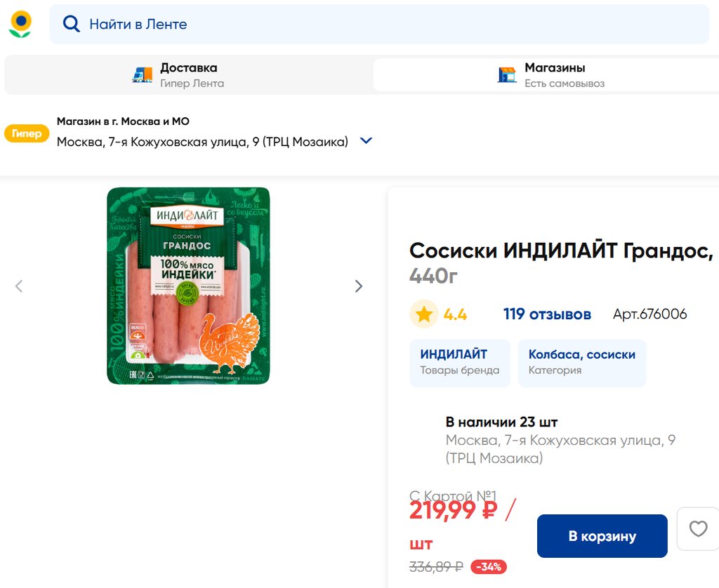Switch to the Магазины tab

click(x=555, y=75)
